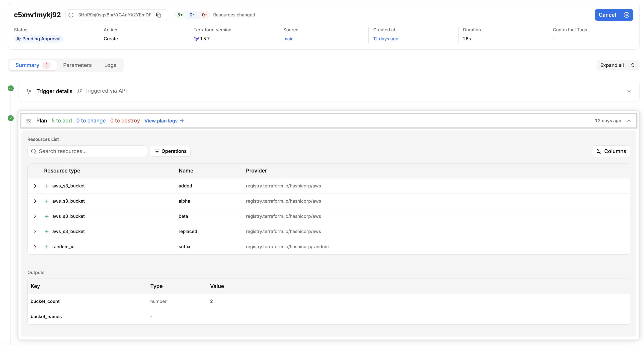Follow the View plan logs link
644x345 pixels.
[x=164, y=121]
